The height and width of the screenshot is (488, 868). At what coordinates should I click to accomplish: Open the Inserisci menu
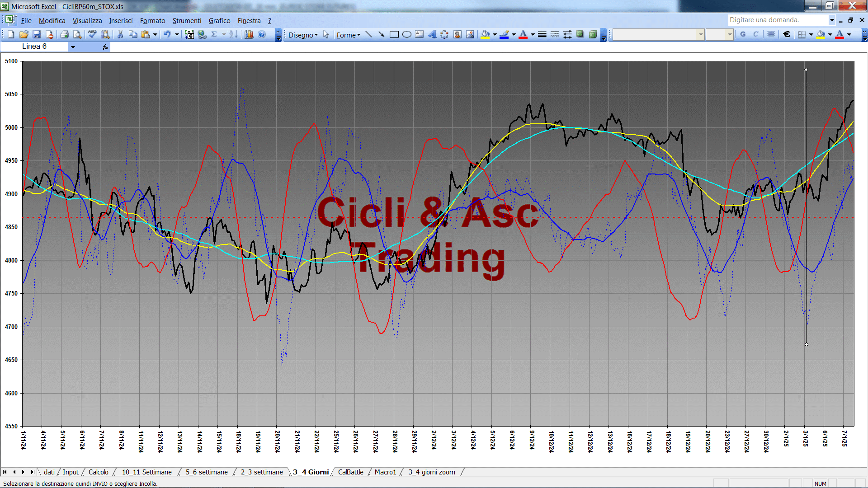(x=121, y=21)
